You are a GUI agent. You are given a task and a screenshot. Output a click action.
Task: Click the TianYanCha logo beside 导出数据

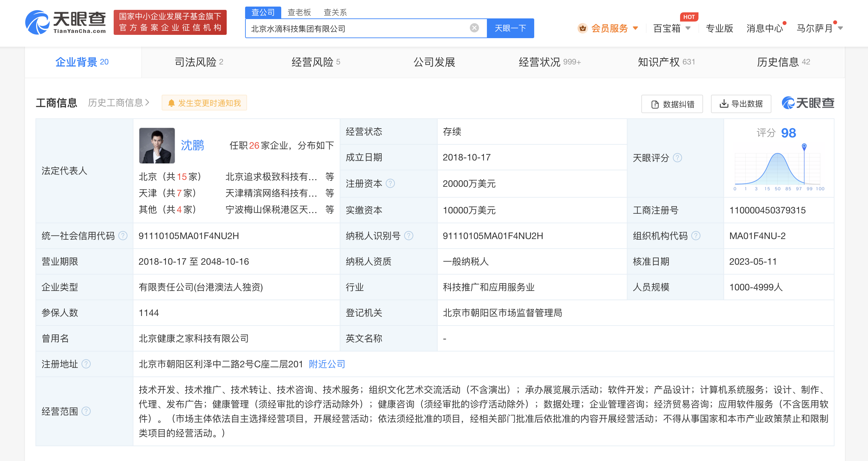pyautogui.click(x=808, y=103)
